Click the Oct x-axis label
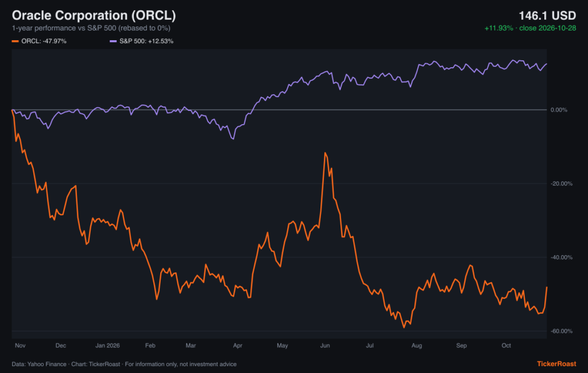588x373 pixels. point(506,345)
